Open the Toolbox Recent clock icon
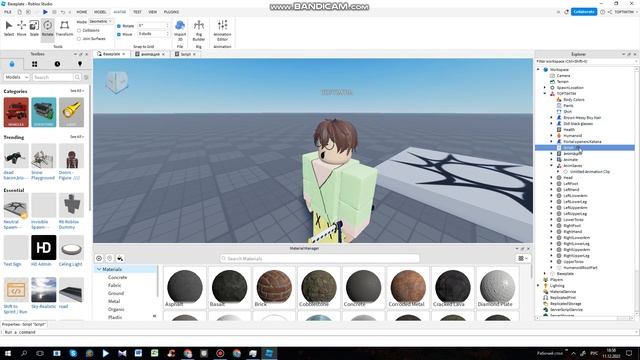640x360 pixels. (57, 64)
